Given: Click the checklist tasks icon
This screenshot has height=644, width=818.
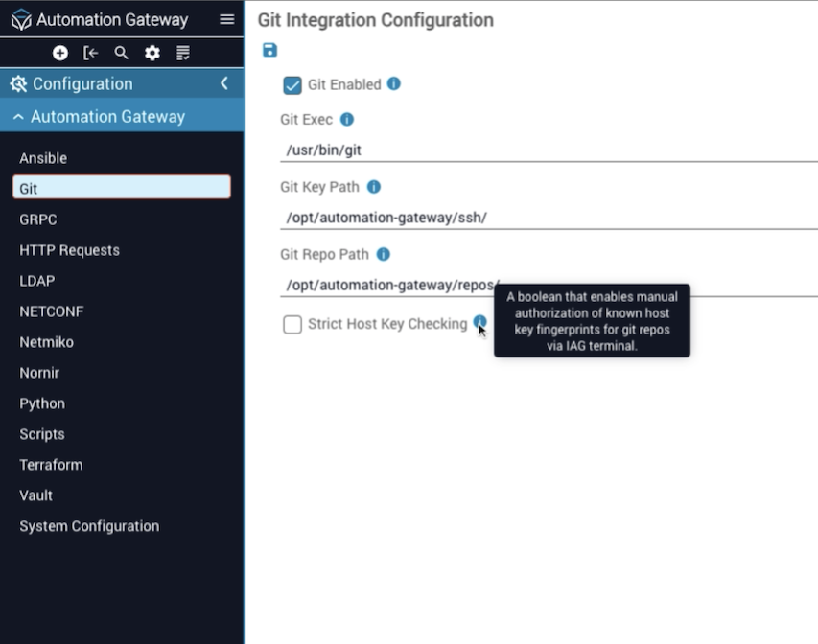Looking at the screenshot, I should click(x=183, y=53).
